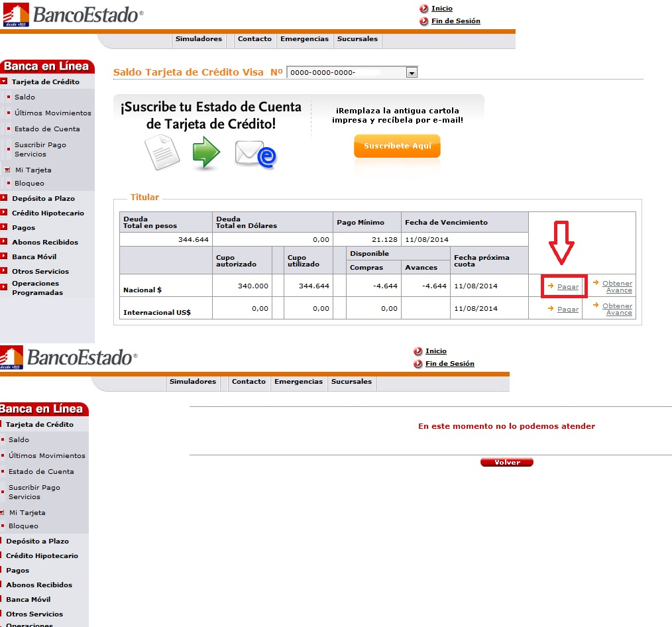This screenshot has height=627, width=672.
Task: Click the BancoEstado logo on the upper page
Action: click(x=73, y=15)
